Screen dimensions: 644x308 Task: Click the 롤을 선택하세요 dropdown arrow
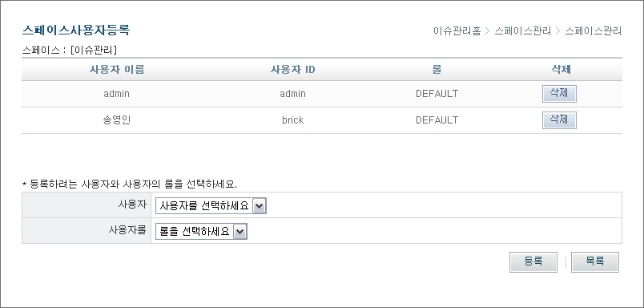click(239, 232)
